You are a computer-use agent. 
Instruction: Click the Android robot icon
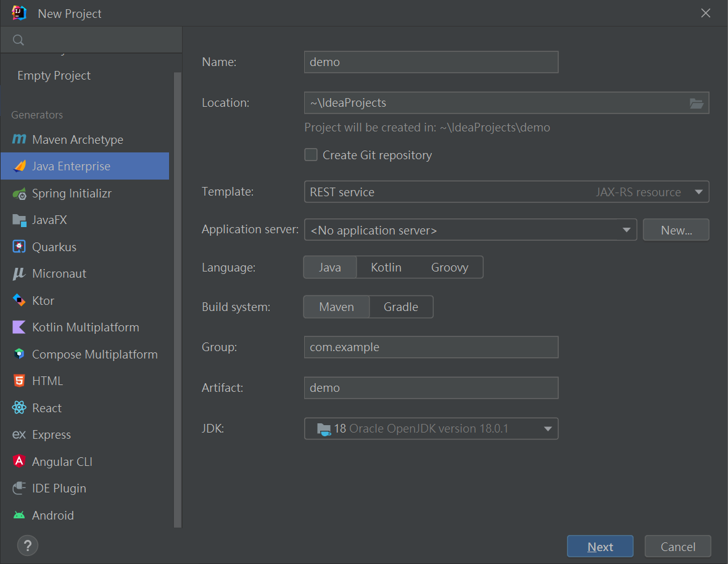pos(19,515)
